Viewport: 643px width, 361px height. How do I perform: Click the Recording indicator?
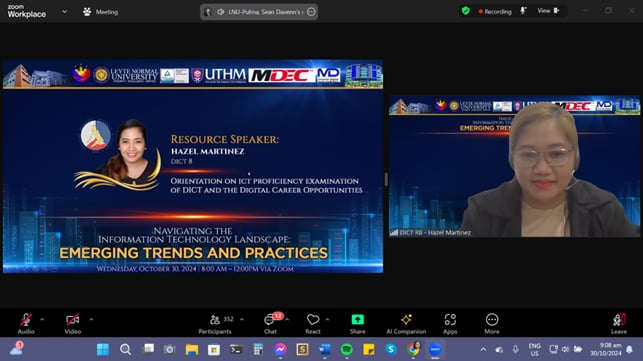495,11
